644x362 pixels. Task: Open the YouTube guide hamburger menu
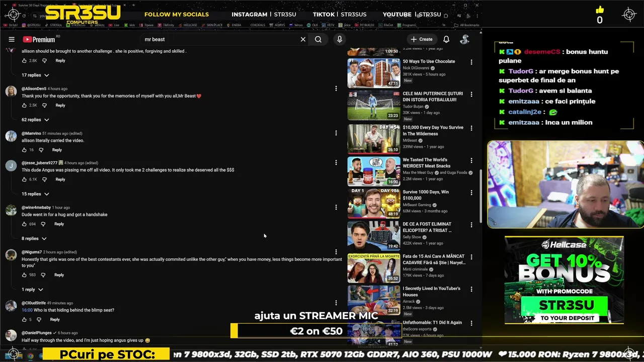point(12,39)
